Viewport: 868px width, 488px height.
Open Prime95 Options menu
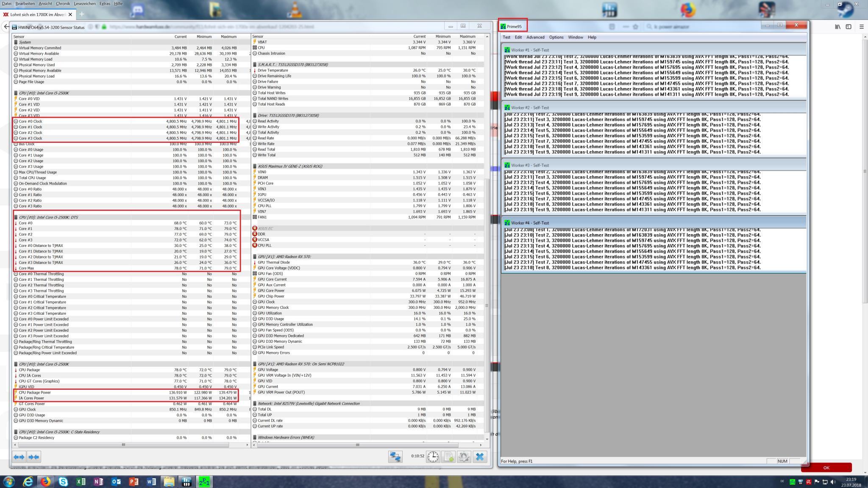pos(556,37)
